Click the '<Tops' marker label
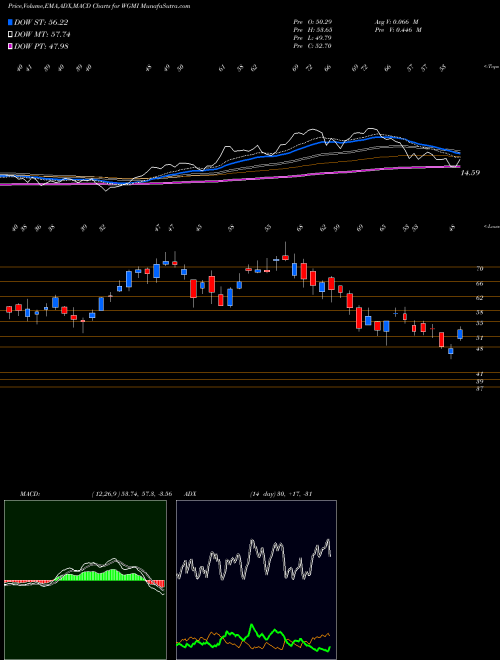500x660 pixels. 491,67
